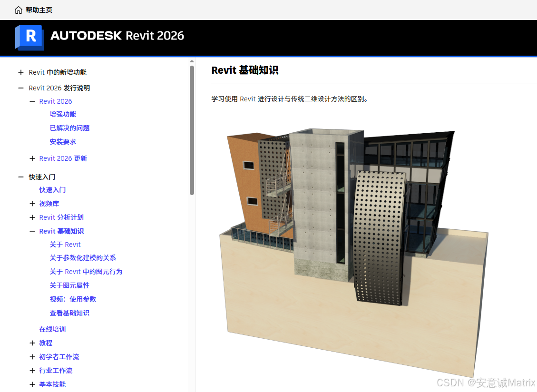
Task: Open 关于参数化建模的关系 page
Action: pyautogui.click(x=83, y=258)
